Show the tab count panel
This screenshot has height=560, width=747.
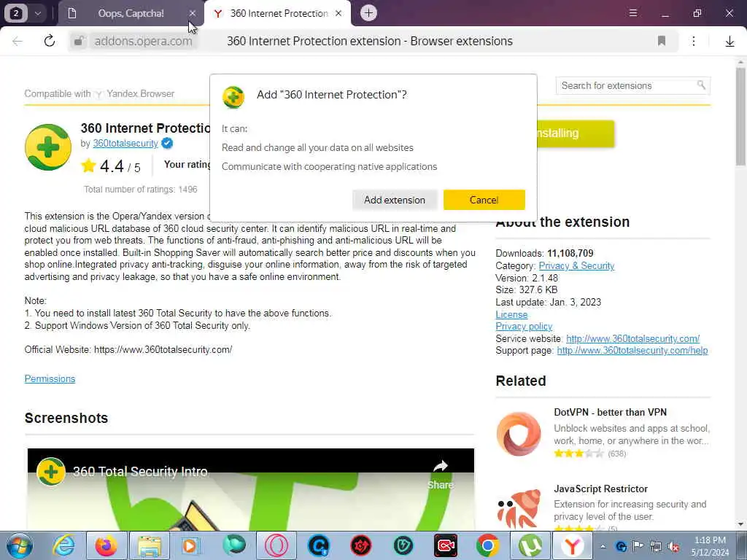(16, 13)
